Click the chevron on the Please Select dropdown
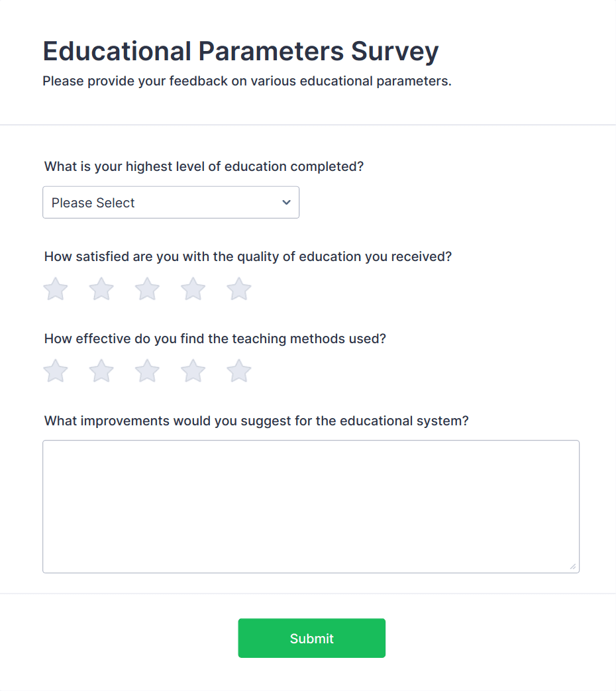The height and width of the screenshot is (691, 616). pyautogui.click(x=285, y=202)
